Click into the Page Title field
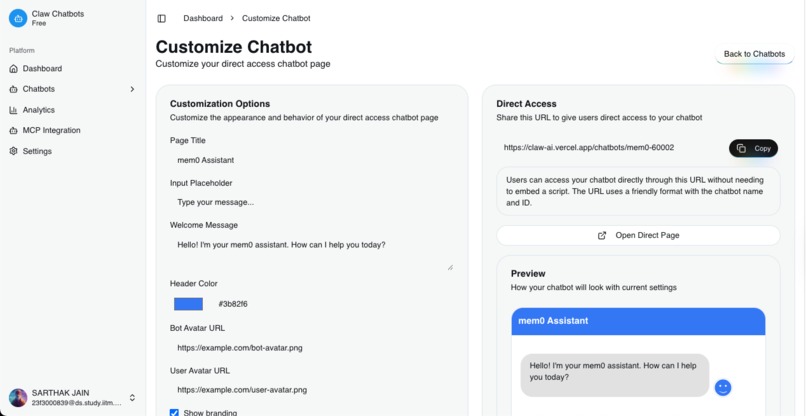Image resolution: width=806 pixels, height=416 pixels. point(312,160)
